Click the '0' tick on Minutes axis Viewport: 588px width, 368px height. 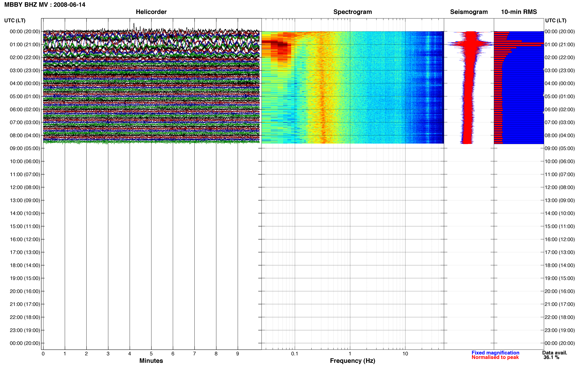(43, 354)
